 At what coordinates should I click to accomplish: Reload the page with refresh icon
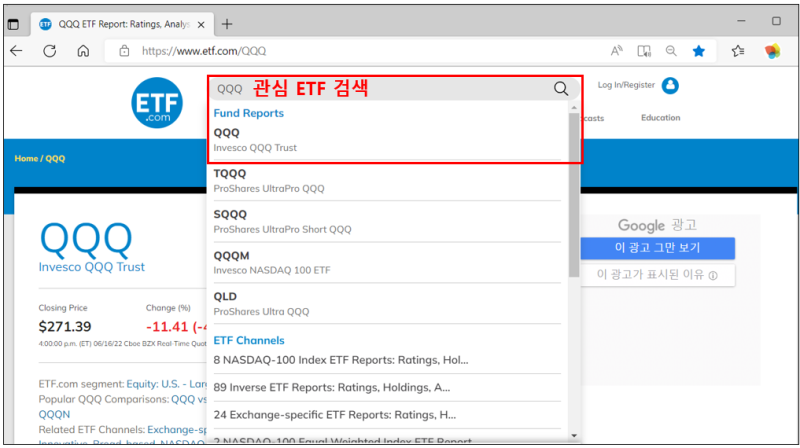(49, 51)
